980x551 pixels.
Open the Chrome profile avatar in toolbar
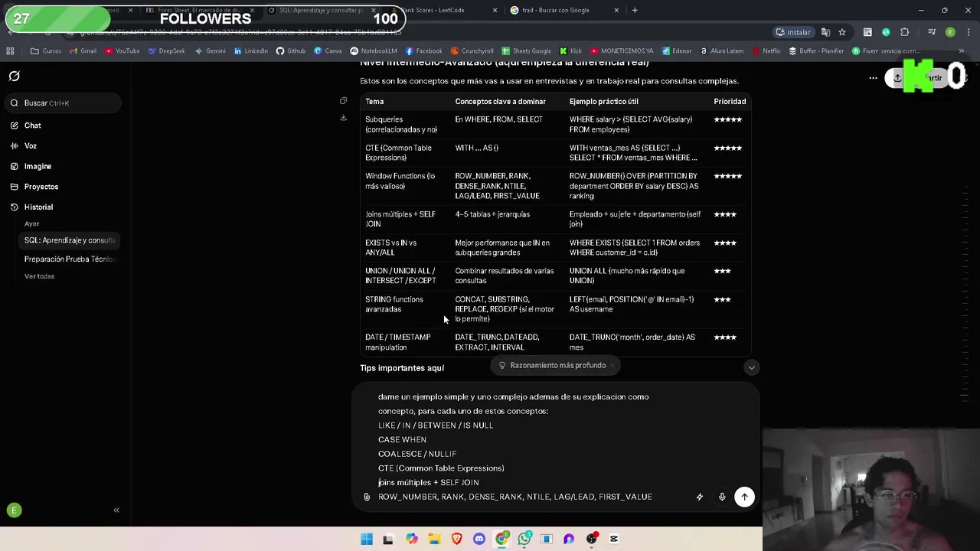950,32
